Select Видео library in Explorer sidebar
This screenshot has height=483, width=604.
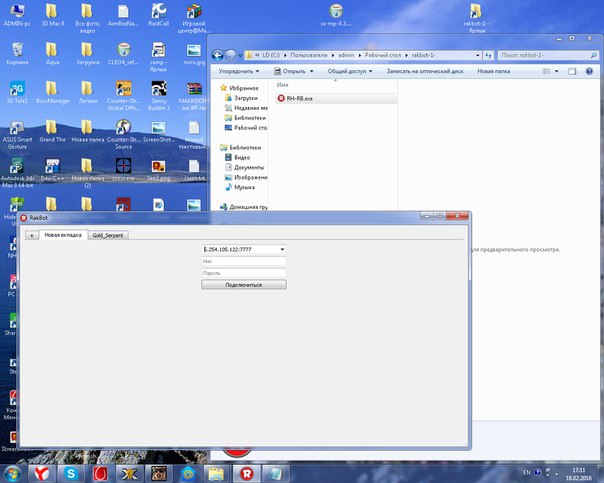238,158
